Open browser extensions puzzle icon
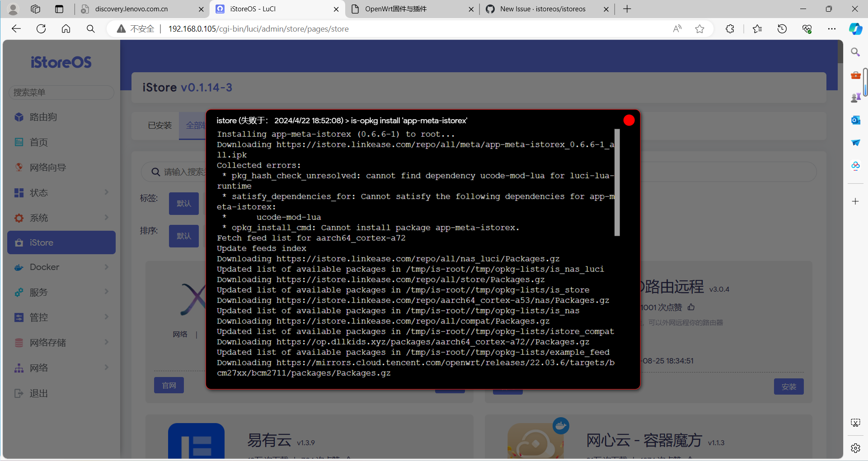The image size is (868, 461). tap(730, 29)
